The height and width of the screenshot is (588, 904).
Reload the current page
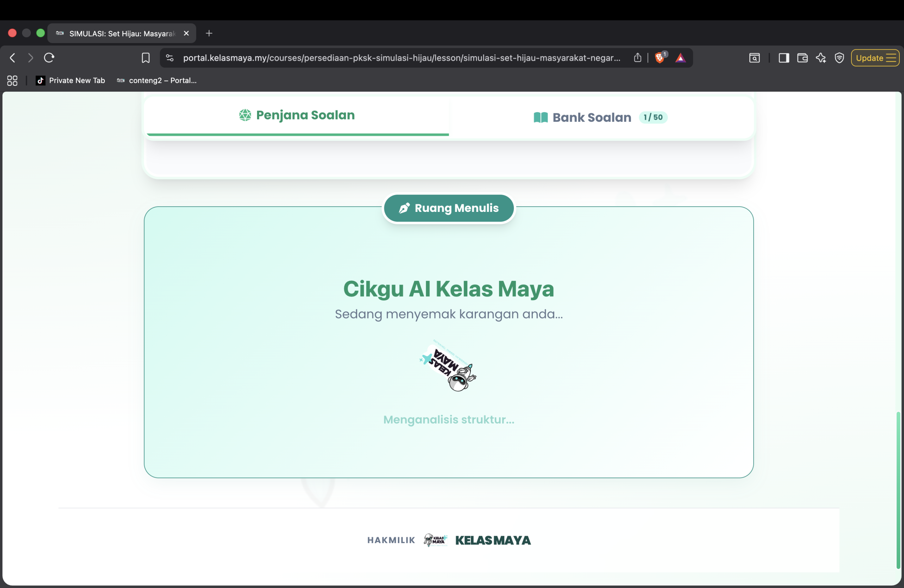point(49,58)
